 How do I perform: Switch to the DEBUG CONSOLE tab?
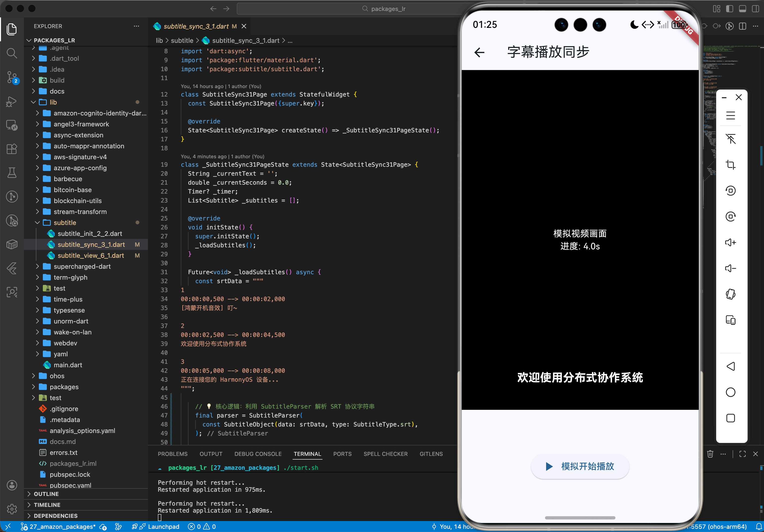tap(258, 454)
